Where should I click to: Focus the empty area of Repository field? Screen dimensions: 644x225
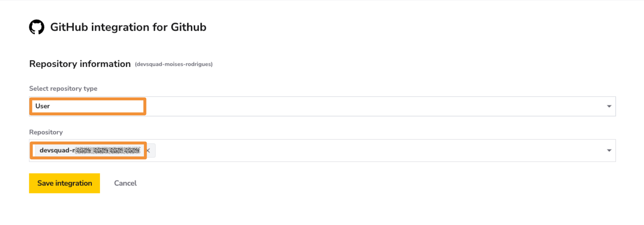click(378, 150)
